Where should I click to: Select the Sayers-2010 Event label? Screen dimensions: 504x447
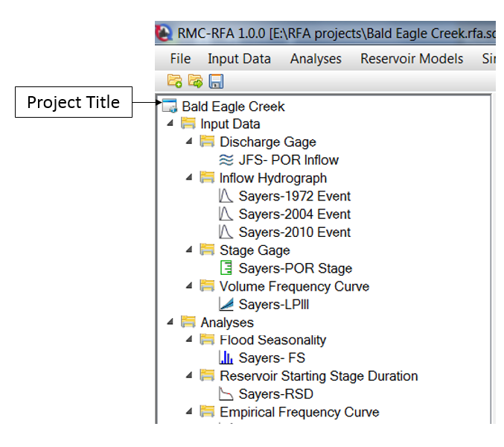(x=294, y=232)
